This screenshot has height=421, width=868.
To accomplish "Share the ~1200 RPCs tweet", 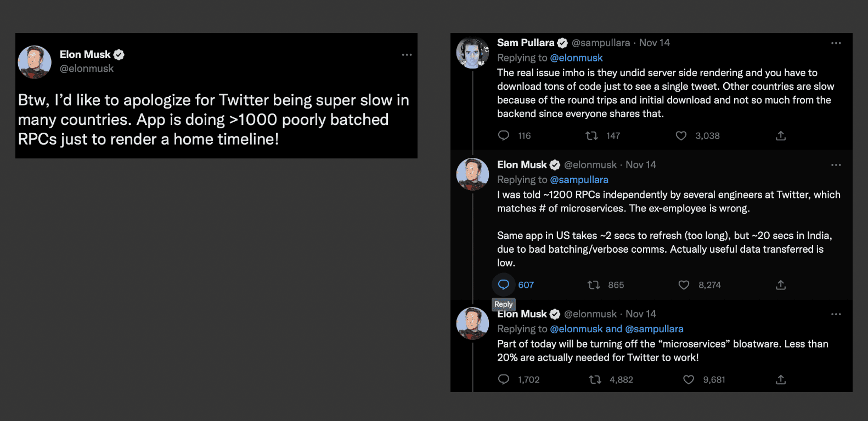I will pos(781,285).
